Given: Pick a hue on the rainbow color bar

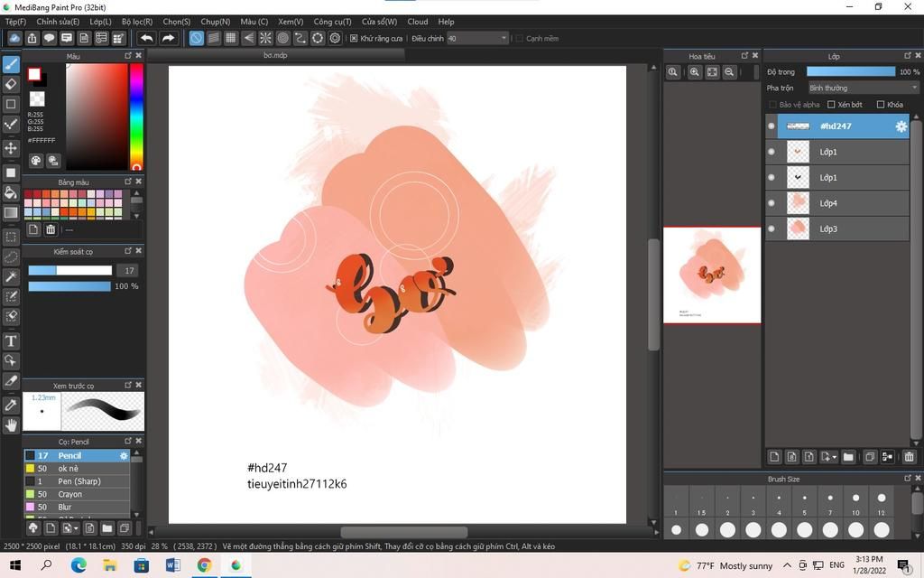Looking at the screenshot, I should point(137,117).
